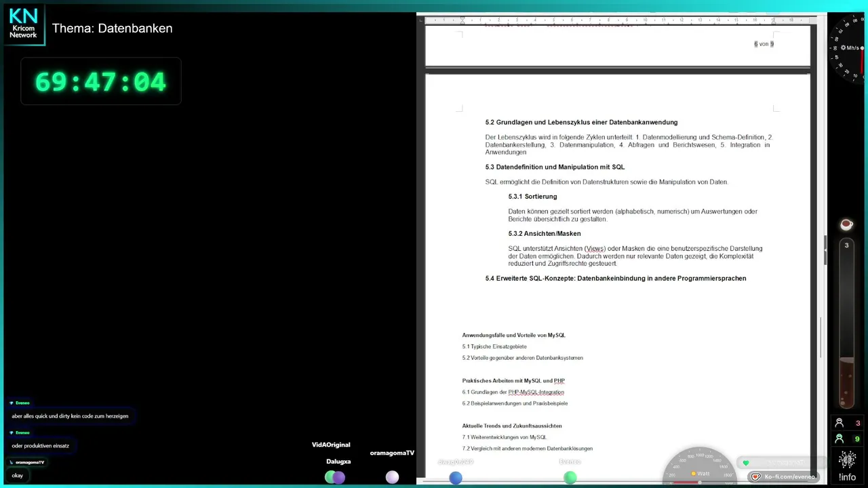
Task: Click the green viewer person icon
Action: pyautogui.click(x=840, y=439)
